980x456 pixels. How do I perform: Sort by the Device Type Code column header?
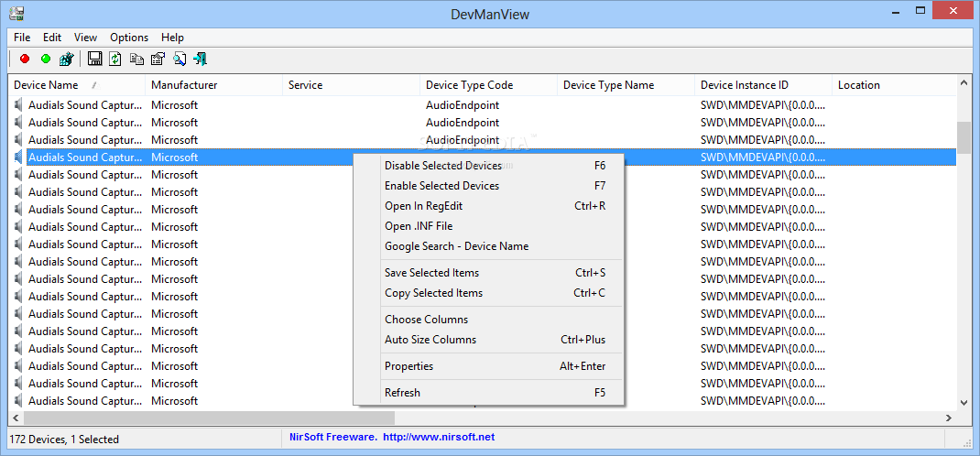point(489,85)
